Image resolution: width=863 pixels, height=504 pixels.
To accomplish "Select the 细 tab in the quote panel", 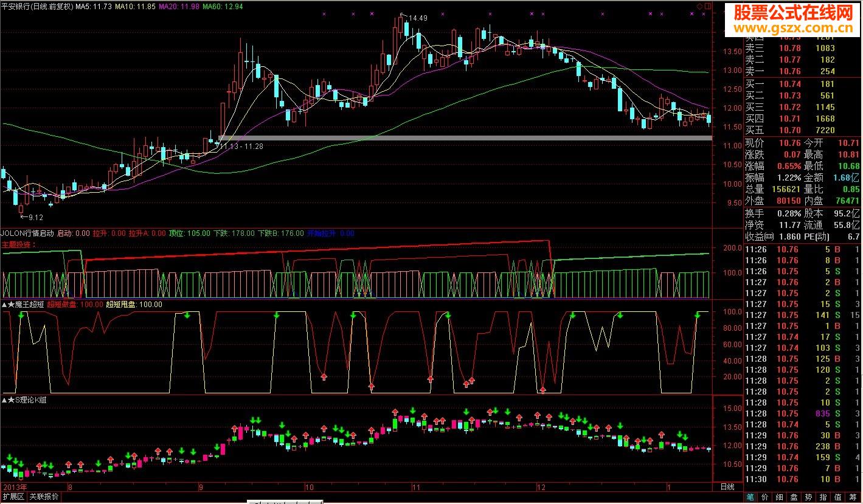I will 780,497.
